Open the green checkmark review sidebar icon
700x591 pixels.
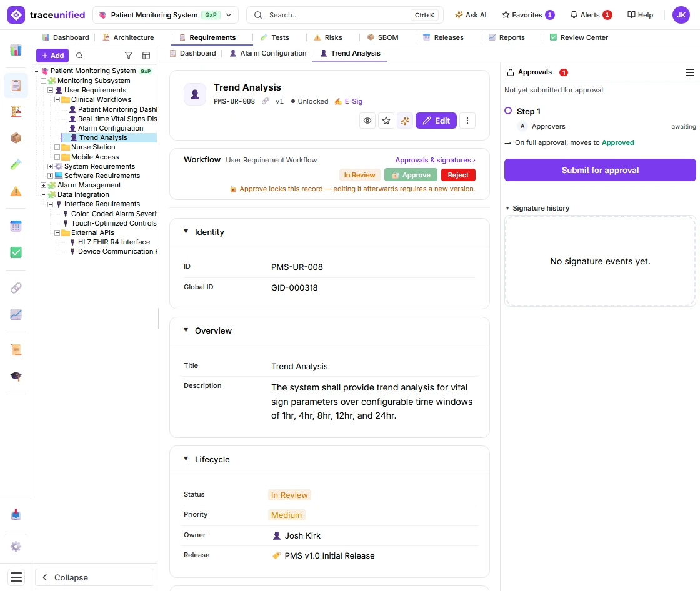(16, 252)
